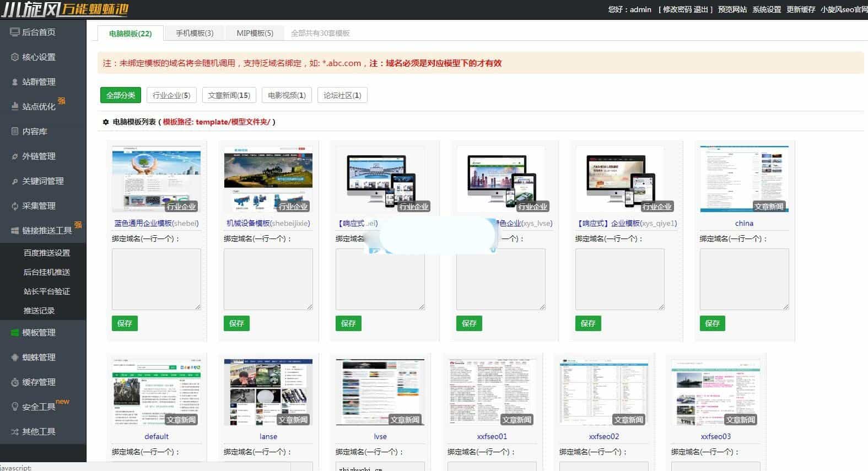The height and width of the screenshot is (471, 868).
Task: Click the 核心设置 gear icon
Action: pyautogui.click(x=15, y=57)
